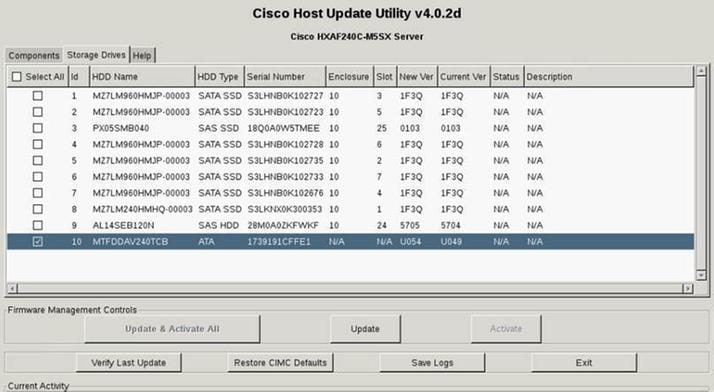Select the MZ7LM240HMHQ-00003 drive checkbox
The width and height of the screenshot is (714, 392).
click(x=38, y=209)
